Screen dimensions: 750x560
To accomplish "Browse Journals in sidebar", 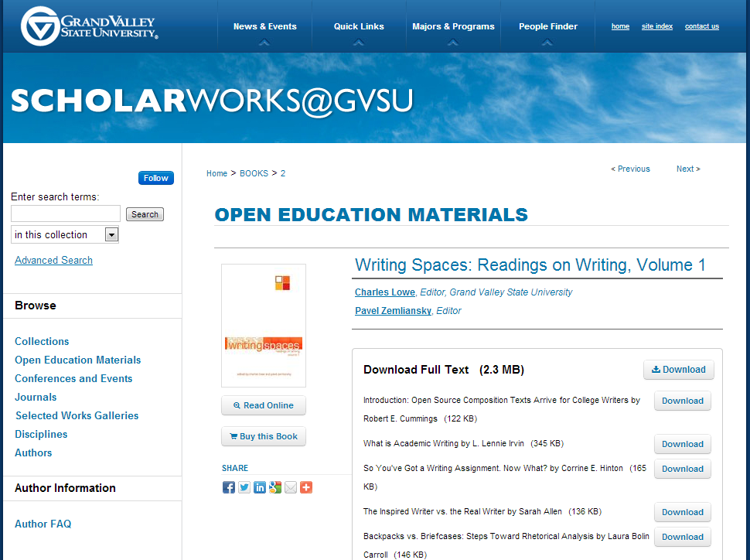I will pos(36,398).
